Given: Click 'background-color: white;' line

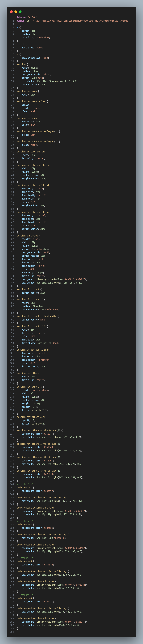Looking at the screenshot, I should point(37,74).
